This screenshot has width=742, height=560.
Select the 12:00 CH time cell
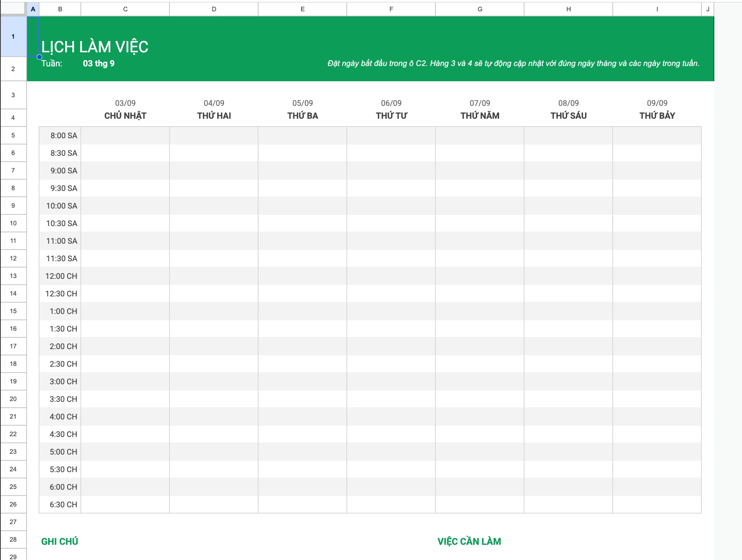(x=60, y=276)
